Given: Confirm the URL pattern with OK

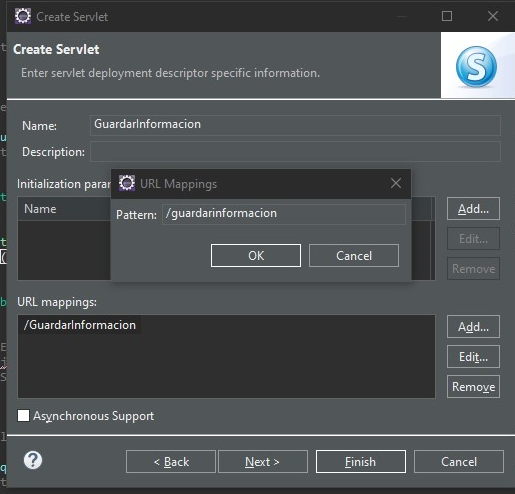Looking at the screenshot, I should point(256,256).
